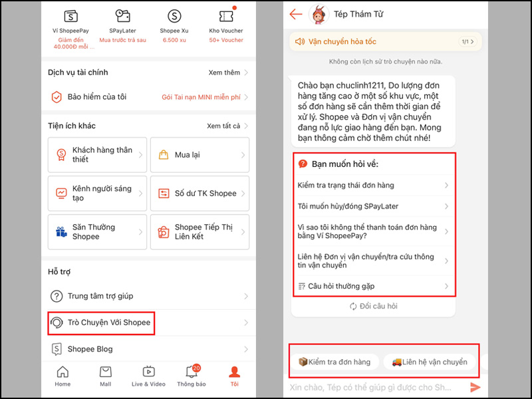Switch to the Home tab
532x399 pixels.
click(63, 376)
